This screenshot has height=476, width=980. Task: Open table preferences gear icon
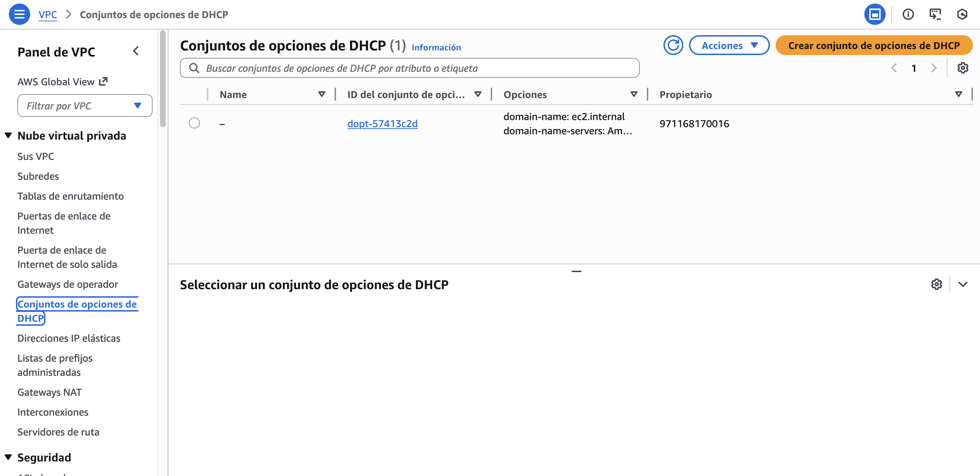pyautogui.click(x=963, y=68)
